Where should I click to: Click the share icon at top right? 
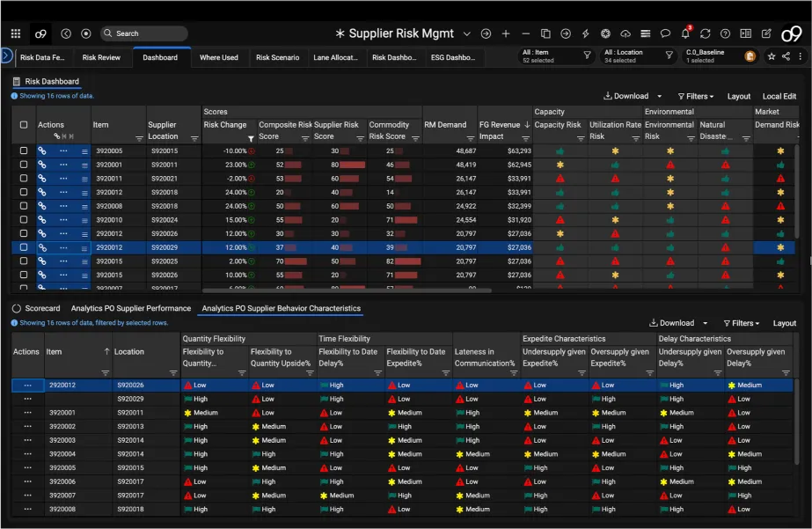pyautogui.click(x=785, y=56)
